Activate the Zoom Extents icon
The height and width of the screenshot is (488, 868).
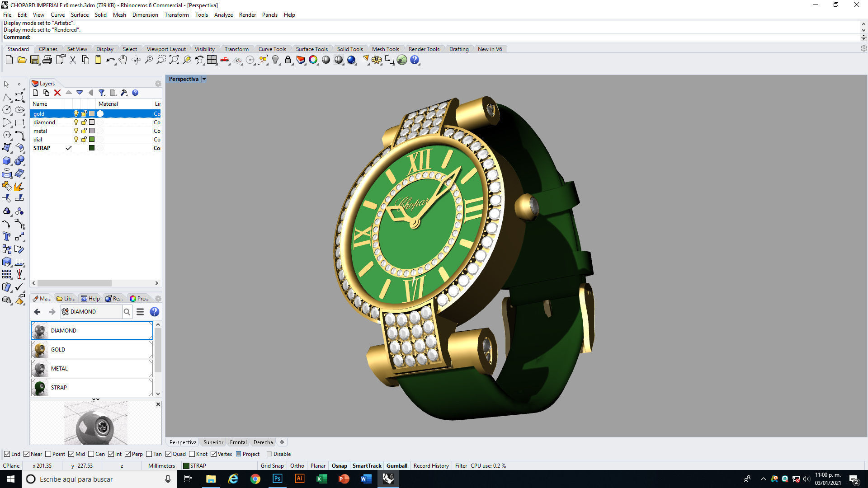pyautogui.click(x=174, y=60)
